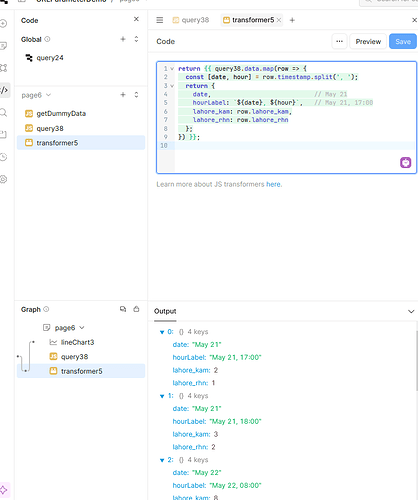This screenshot has width=418, height=500.
Task: Click the purple AI assistant icon in editor
Action: (405, 163)
